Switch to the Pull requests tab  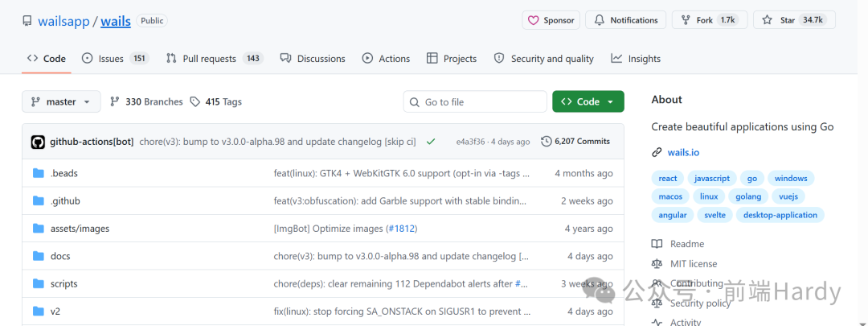(x=215, y=58)
